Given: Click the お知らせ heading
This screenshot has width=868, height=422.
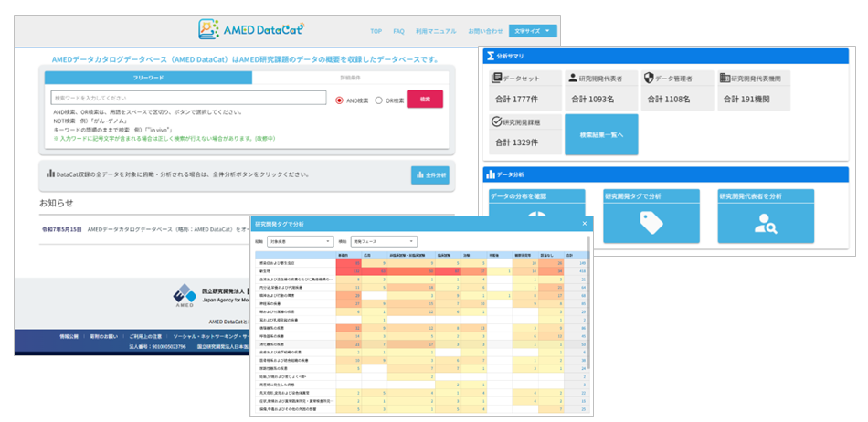Looking at the screenshot, I should (57, 203).
